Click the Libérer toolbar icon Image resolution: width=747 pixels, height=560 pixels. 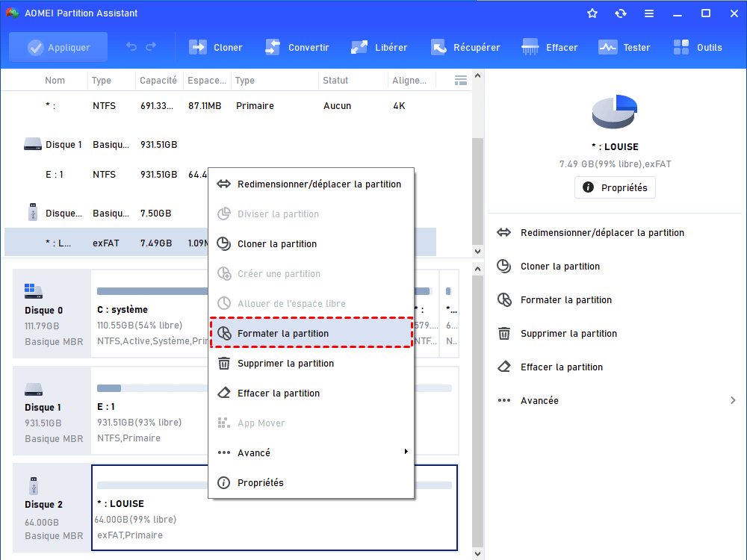point(359,47)
